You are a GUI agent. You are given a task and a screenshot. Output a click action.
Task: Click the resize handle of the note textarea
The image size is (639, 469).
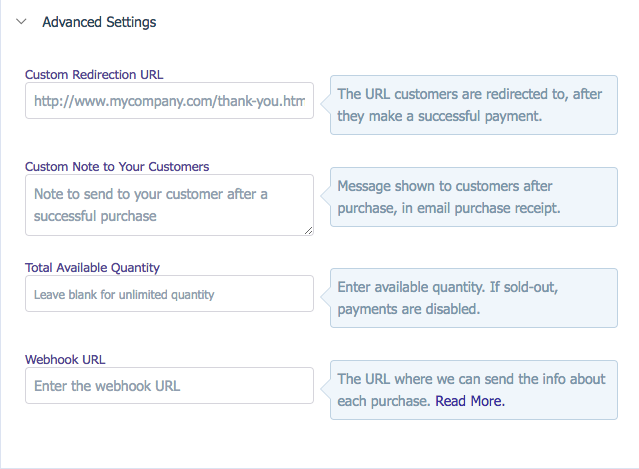pos(308,231)
